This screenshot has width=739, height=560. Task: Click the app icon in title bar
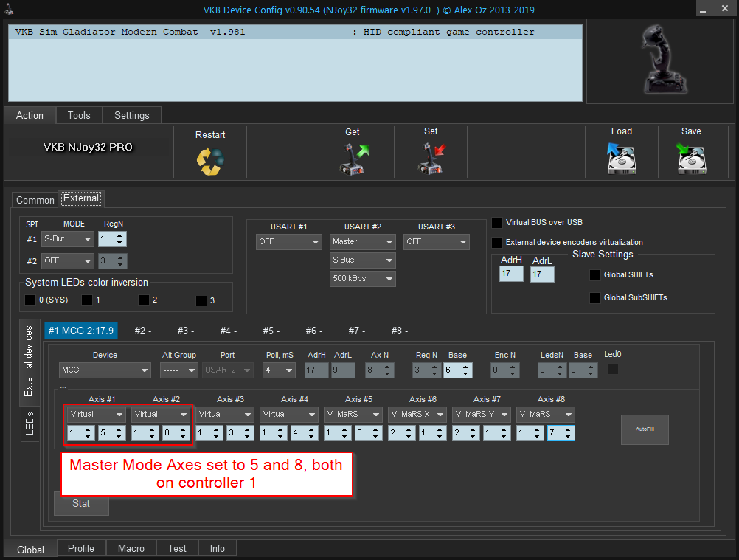pyautogui.click(x=9, y=9)
